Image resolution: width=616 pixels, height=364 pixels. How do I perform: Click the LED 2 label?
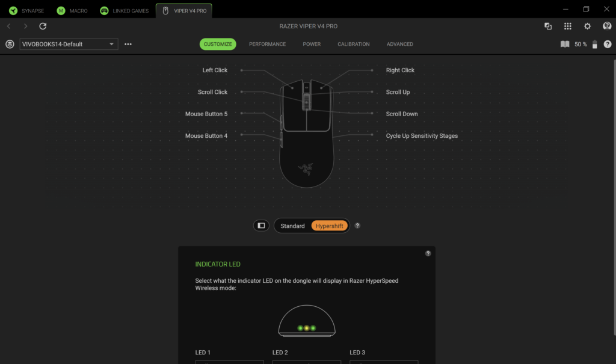pyautogui.click(x=280, y=352)
